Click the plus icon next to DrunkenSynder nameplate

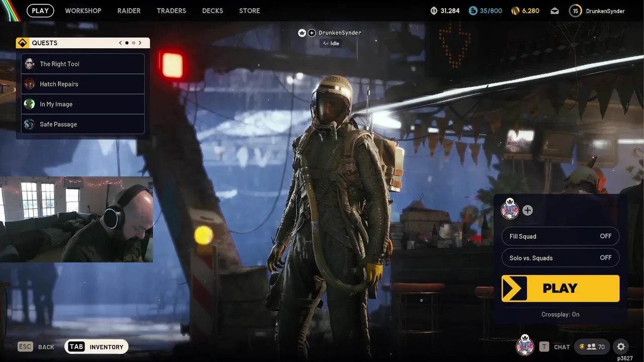[312, 33]
